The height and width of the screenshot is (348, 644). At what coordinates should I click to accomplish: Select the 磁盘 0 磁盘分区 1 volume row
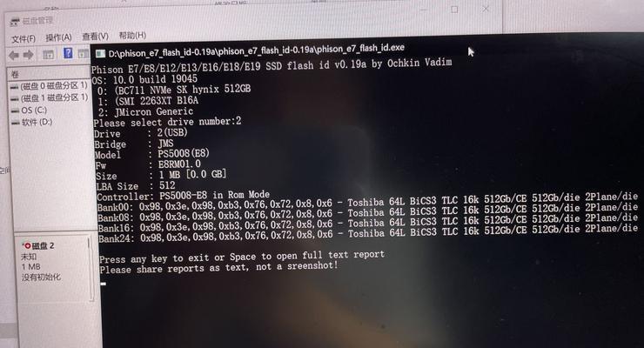50,86
